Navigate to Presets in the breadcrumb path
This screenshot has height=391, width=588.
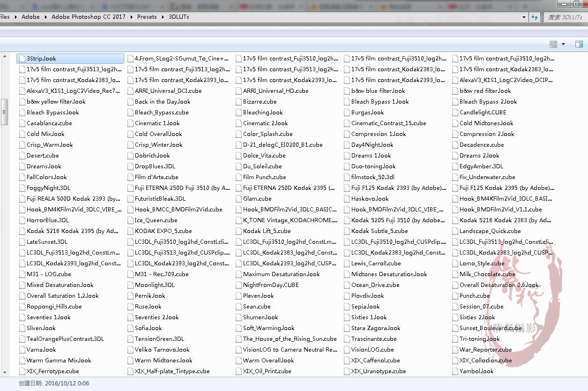point(147,17)
